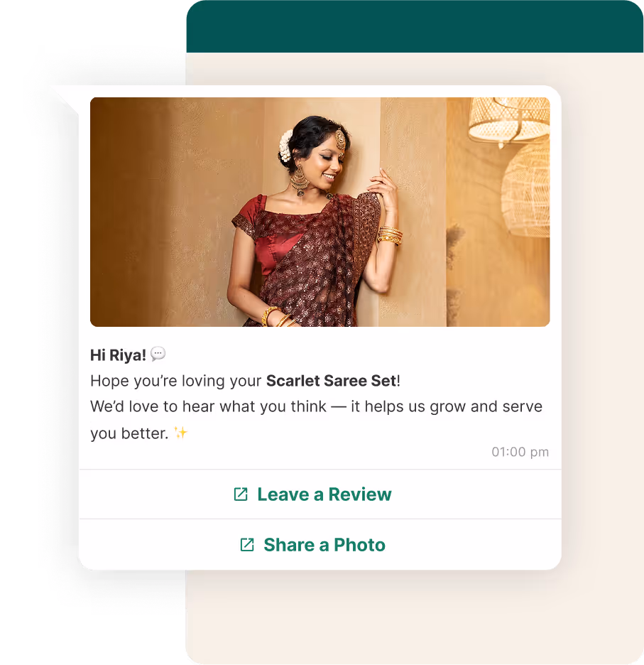Click the "you better." text line
The height and width of the screenshot is (665, 644).
tap(129, 433)
